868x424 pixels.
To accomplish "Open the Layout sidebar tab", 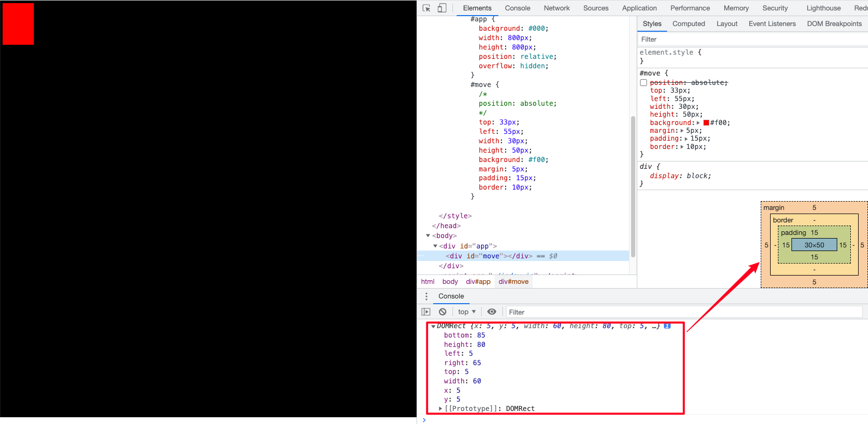I will point(727,24).
